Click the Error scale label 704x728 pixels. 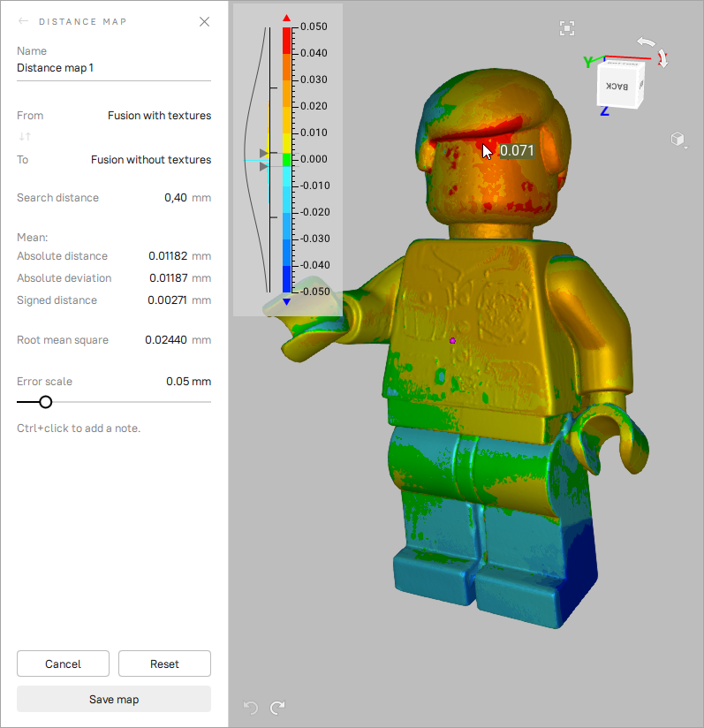point(44,381)
